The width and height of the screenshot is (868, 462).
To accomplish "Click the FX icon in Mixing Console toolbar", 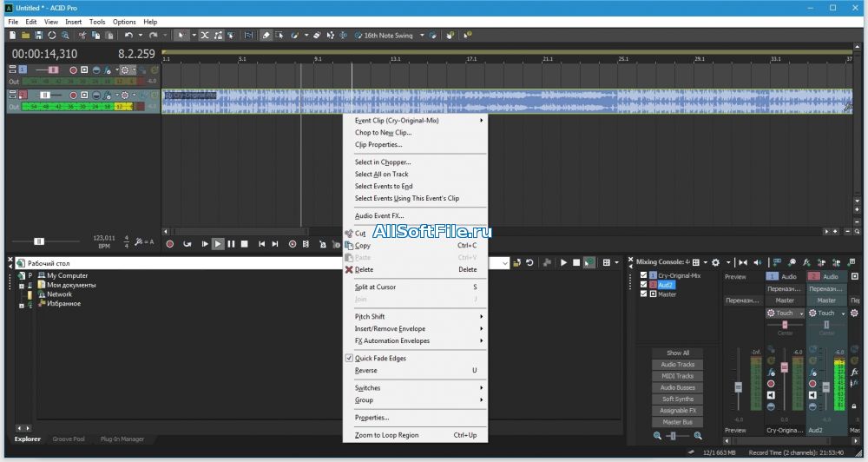I will point(806,262).
